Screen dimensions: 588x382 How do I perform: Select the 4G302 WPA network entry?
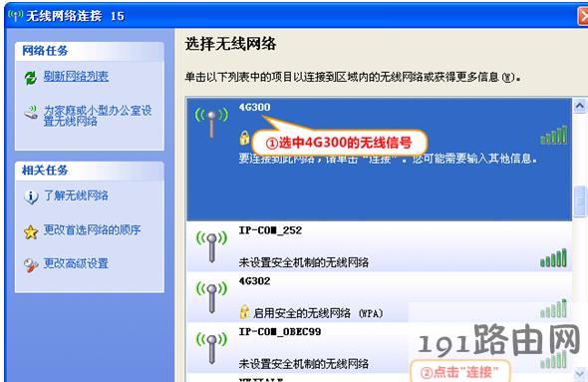[380, 297]
